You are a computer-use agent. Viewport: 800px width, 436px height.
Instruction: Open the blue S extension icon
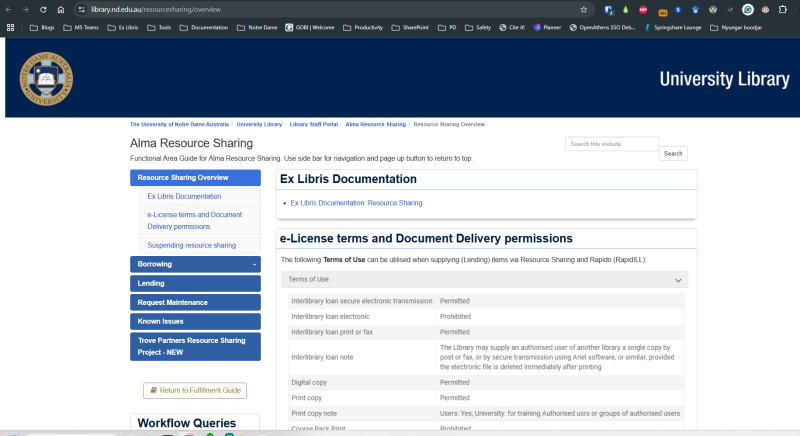(x=678, y=10)
